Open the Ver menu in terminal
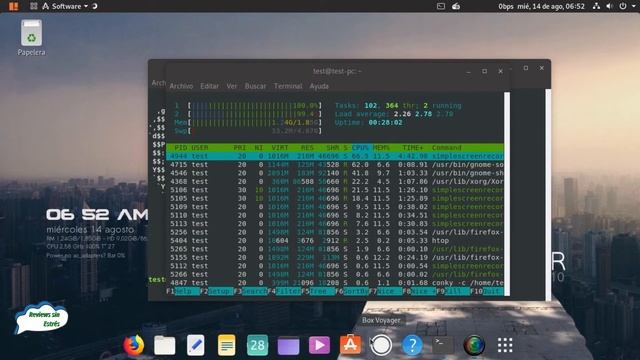The height and width of the screenshot is (360, 640). tap(232, 86)
